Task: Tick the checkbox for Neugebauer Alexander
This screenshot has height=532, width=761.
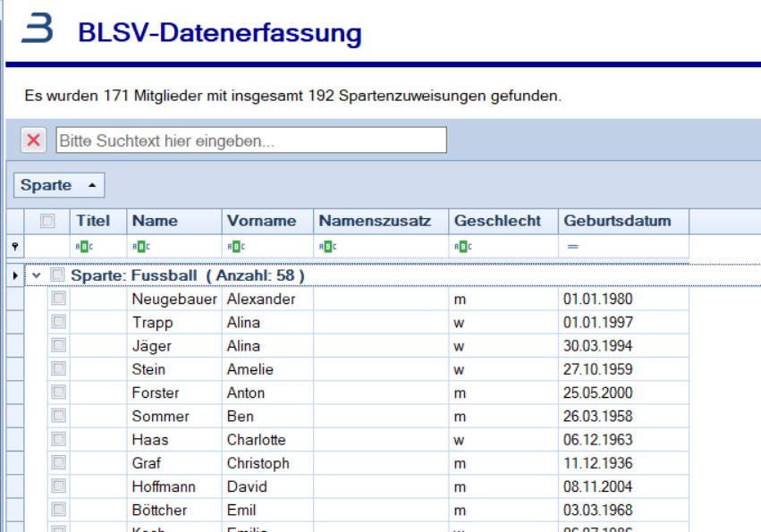Action: point(59,299)
